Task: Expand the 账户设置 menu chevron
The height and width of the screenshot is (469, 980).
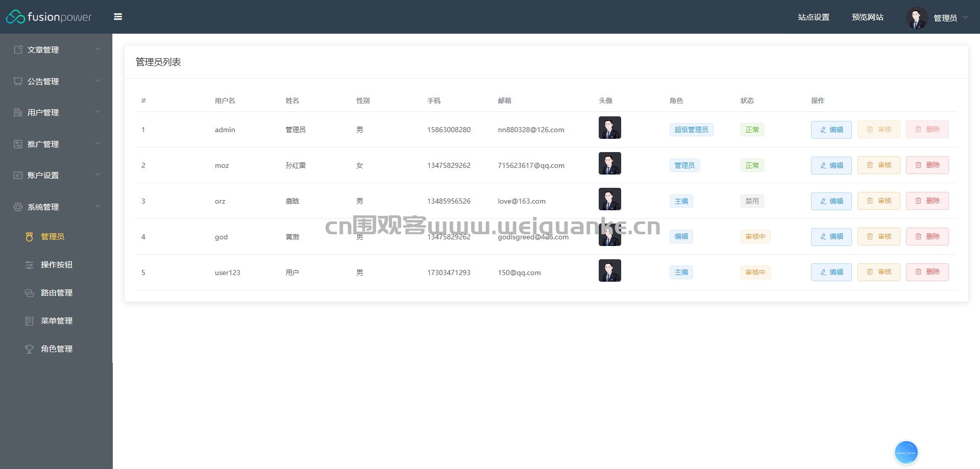Action: tap(97, 175)
